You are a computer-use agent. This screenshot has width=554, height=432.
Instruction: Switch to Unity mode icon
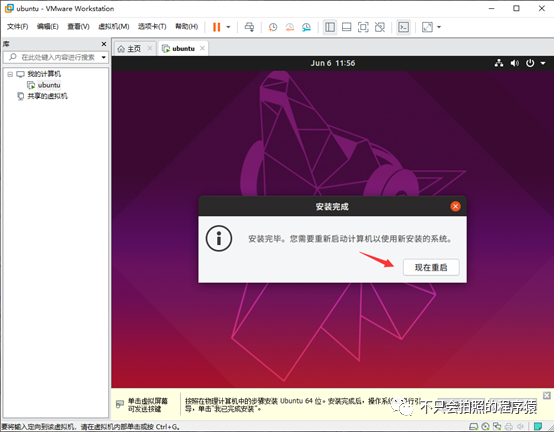pos(380,27)
